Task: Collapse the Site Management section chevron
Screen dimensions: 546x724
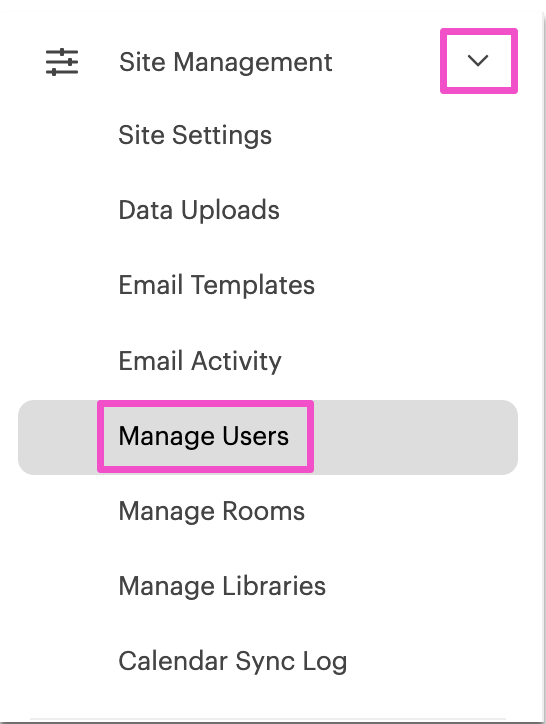Action: coord(478,60)
